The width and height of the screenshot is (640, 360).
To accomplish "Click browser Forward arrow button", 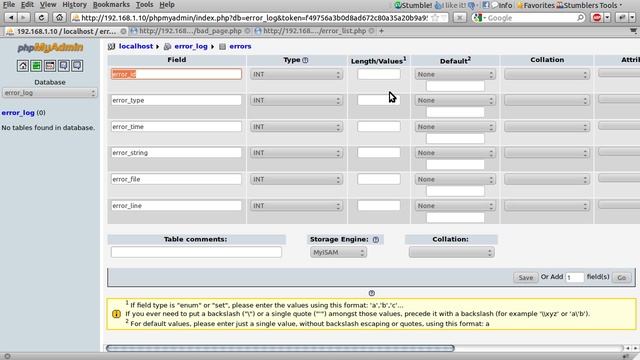I will [24, 18].
